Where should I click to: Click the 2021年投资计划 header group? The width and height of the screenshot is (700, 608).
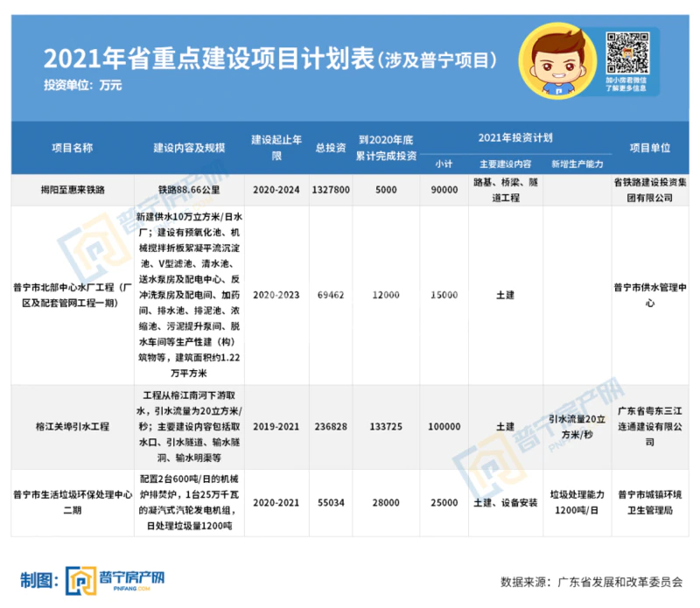(x=515, y=138)
